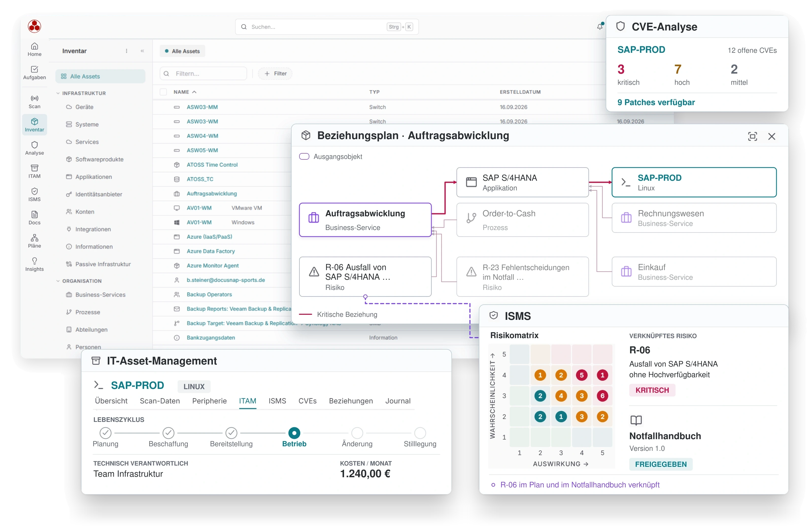Open Docs in the sidebar

click(35, 218)
